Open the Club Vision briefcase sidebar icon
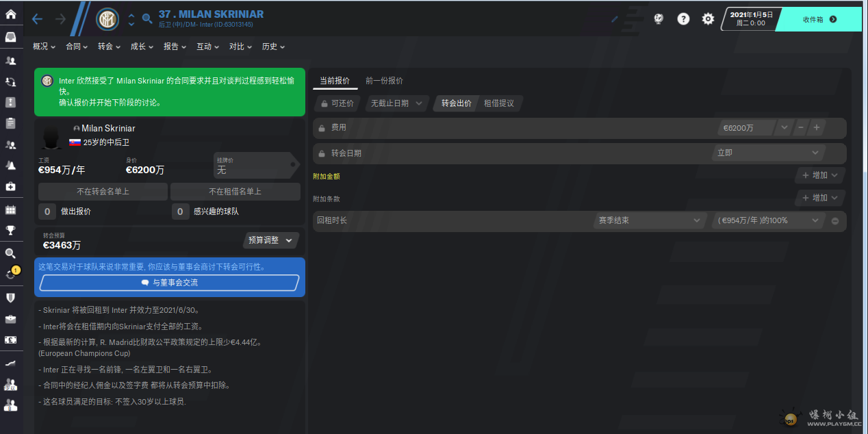The width and height of the screenshot is (868, 434). (x=10, y=319)
